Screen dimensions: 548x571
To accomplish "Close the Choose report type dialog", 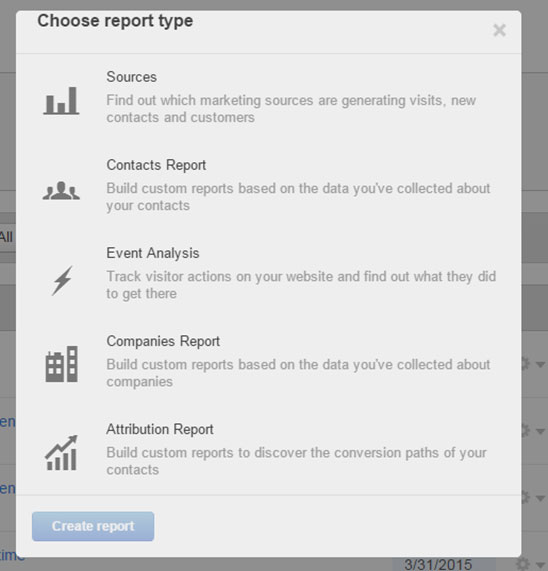I will [499, 30].
